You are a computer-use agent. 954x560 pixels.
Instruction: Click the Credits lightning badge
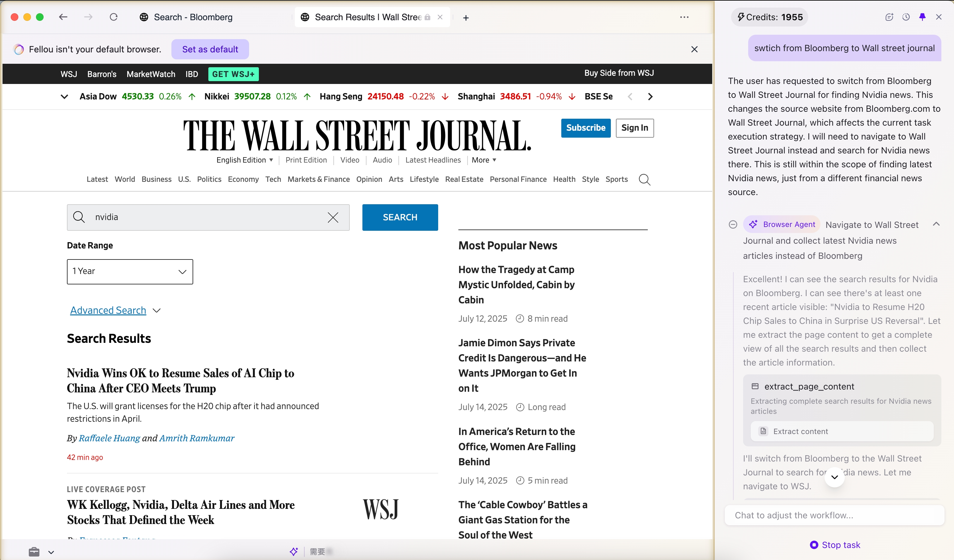(x=770, y=17)
